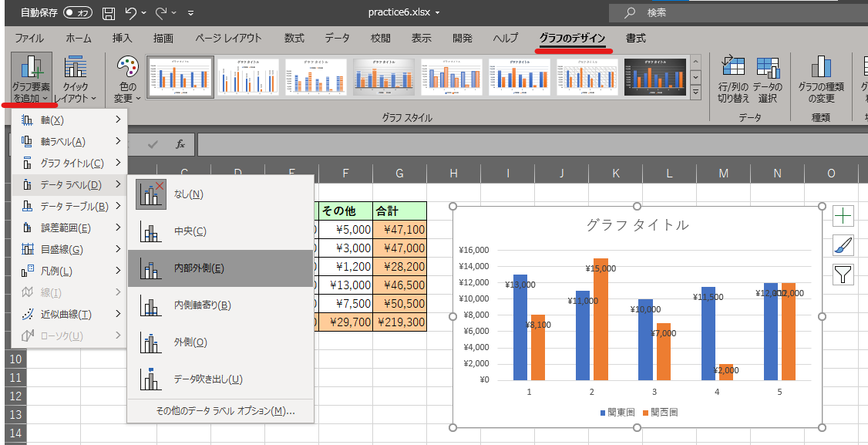
Task: Open the データ ラベル(D) submenu
Action: click(x=69, y=184)
